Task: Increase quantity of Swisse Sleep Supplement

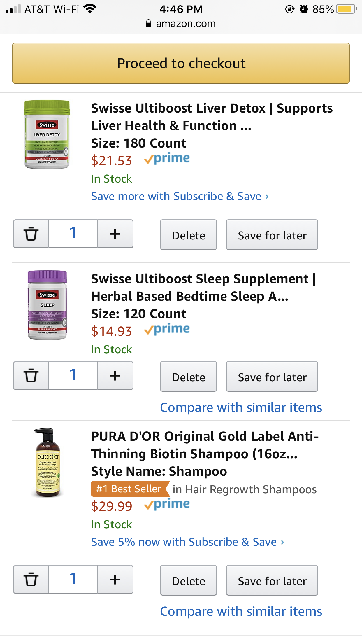Action: point(115,375)
